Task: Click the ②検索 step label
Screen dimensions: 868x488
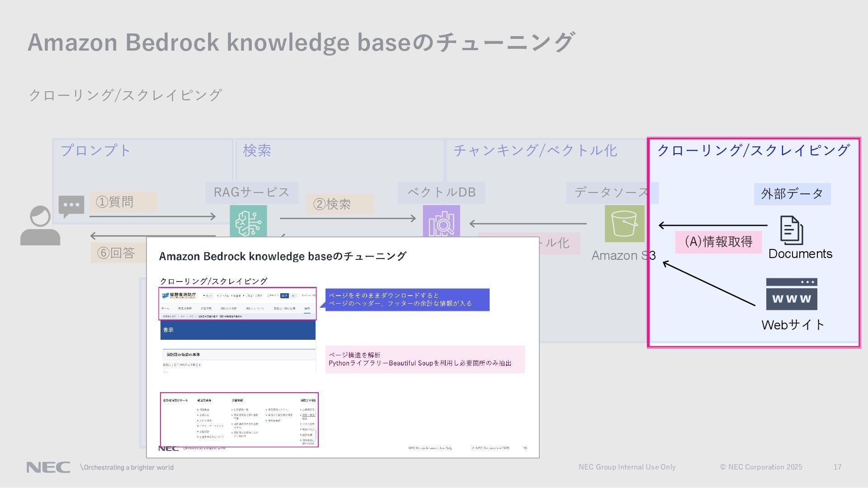Action: coord(340,204)
